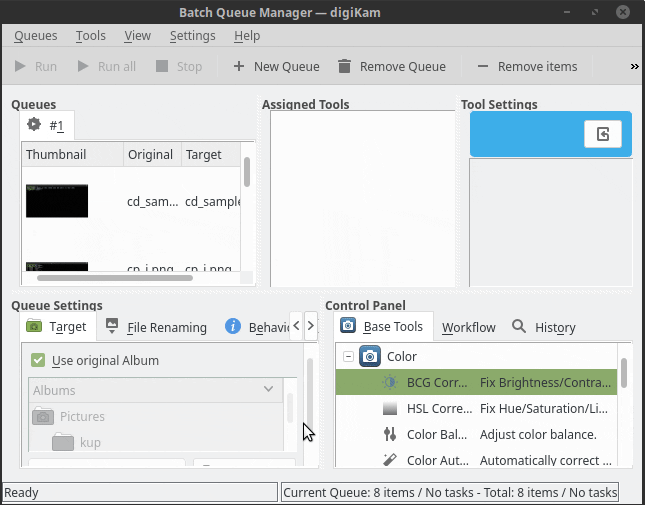Screen dimensions: 645x505
Task: Open the View menu
Action: tap(137, 36)
